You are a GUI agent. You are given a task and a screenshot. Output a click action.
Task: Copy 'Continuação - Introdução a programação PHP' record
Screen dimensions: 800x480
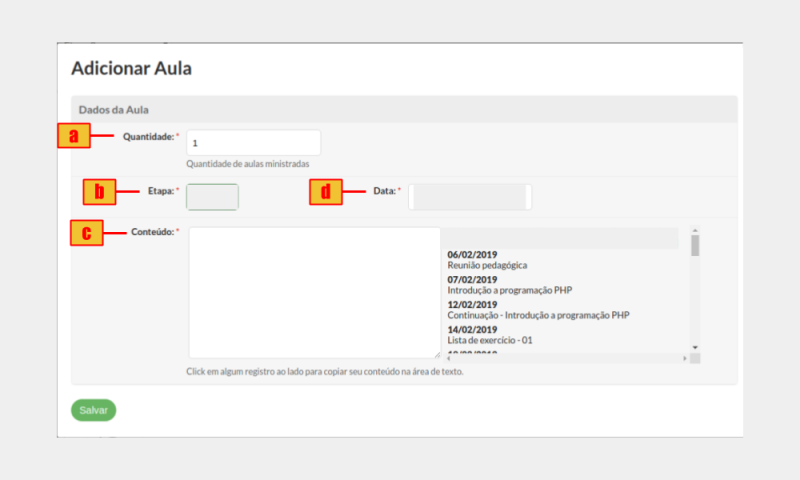tap(538, 315)
